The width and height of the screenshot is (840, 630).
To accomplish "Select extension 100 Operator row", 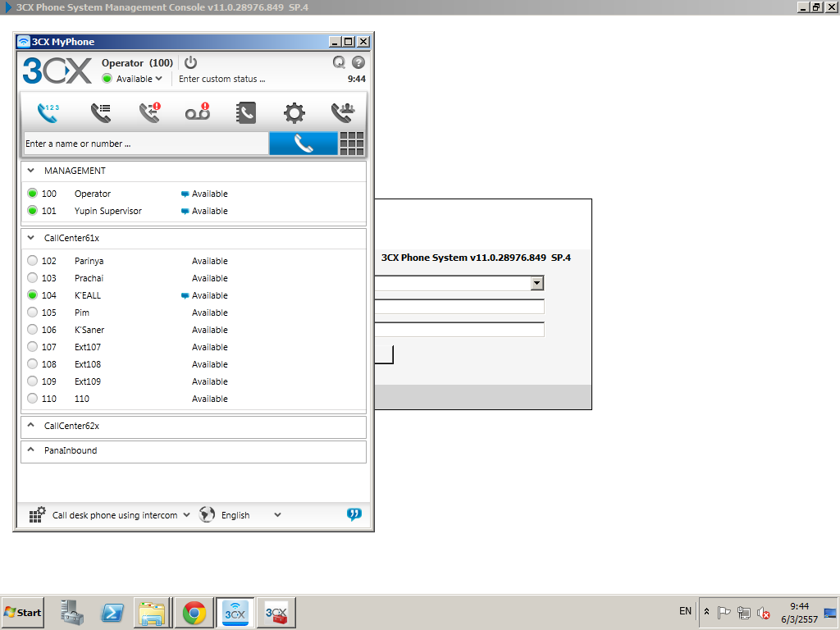I will [194, 194].
